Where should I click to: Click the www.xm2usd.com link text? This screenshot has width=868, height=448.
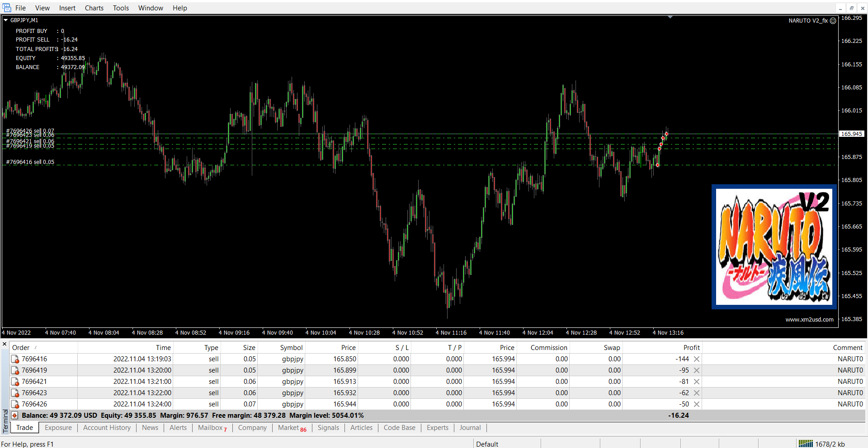point(809,319)
